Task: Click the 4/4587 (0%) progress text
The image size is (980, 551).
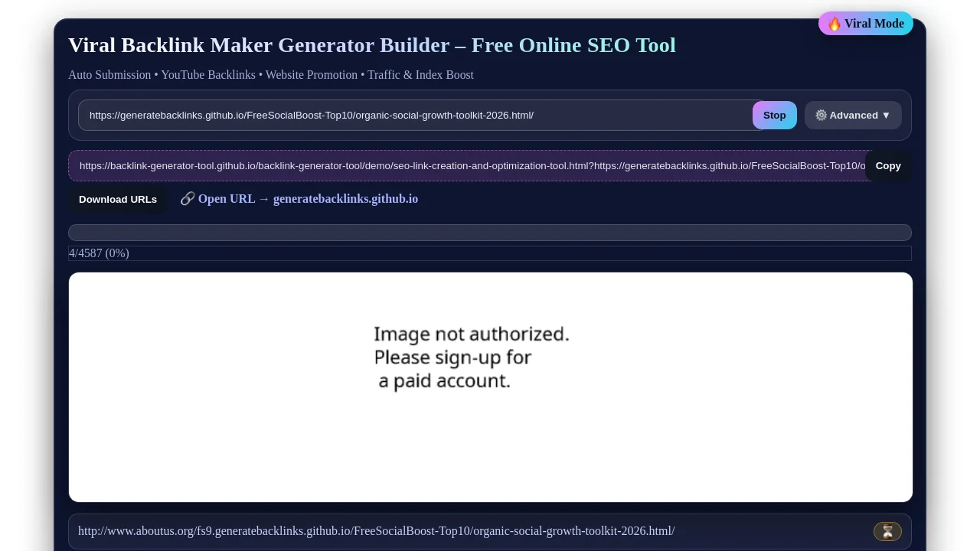Action: (x=99, y=253)
